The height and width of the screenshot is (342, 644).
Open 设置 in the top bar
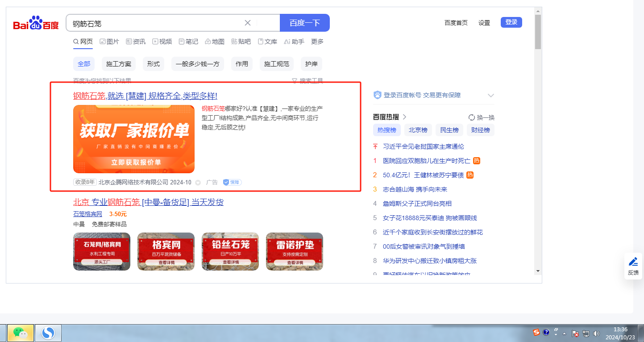[484, 23]
